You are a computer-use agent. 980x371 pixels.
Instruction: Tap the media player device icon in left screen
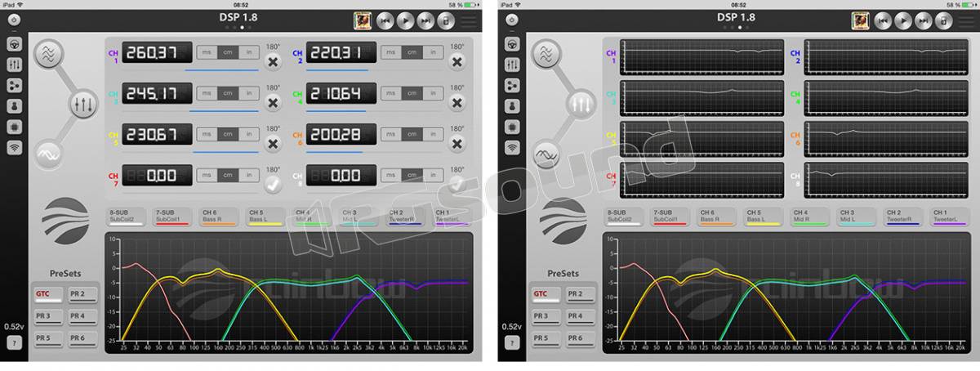(445, 21)
